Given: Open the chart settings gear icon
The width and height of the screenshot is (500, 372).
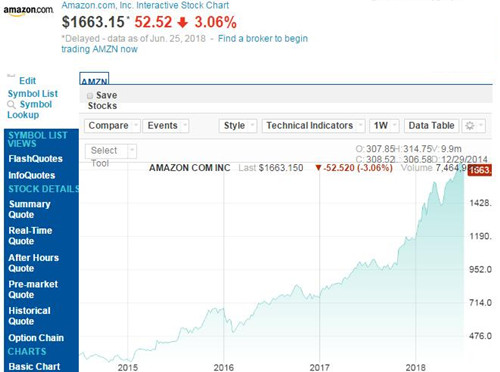Looking at the screenshot, I should (x=473, y=126).
